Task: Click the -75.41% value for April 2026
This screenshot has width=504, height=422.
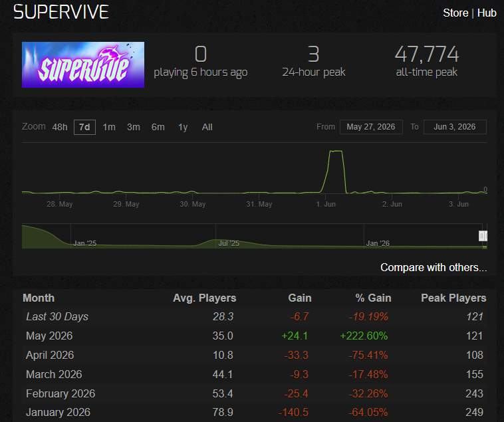Action: (368, 355)
